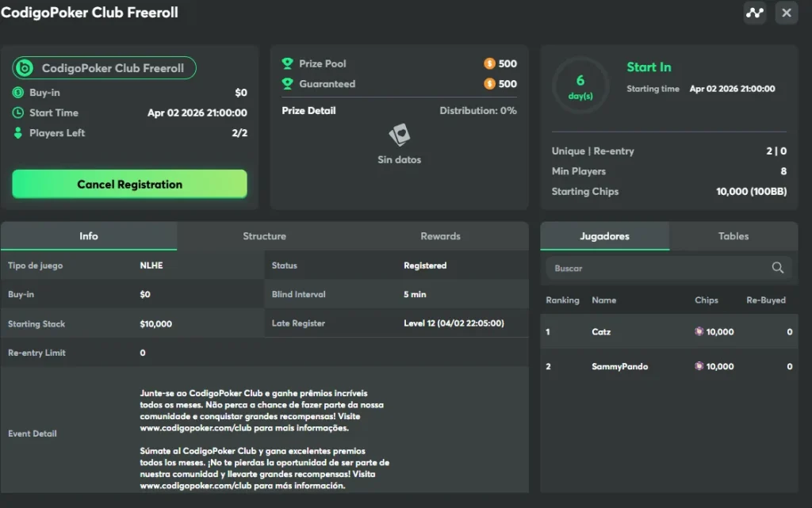
Task: Select the Jugadores tab
Action: coord(604,236)
